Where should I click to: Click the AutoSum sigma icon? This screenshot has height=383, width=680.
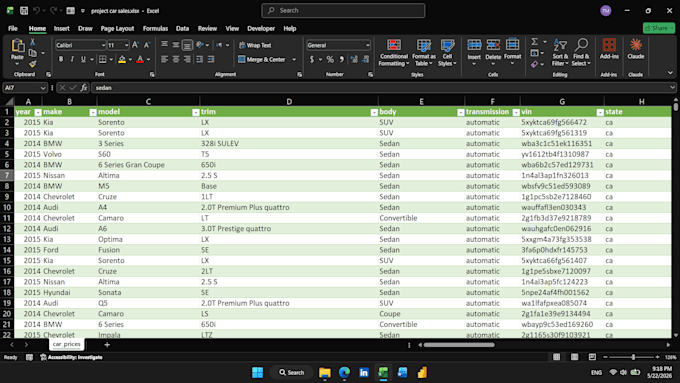pos(535,42)
